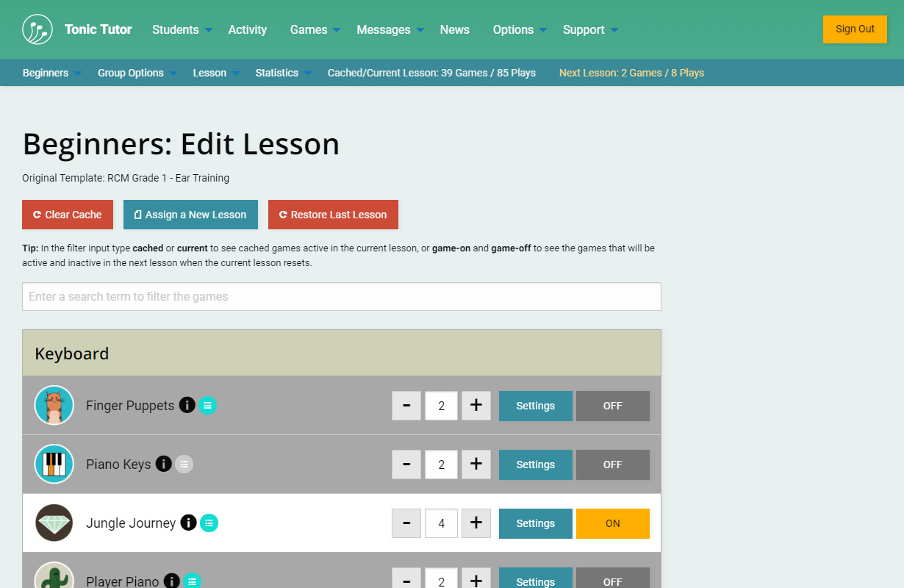Enable the Piano Keys OFF toggle
This screenshot has height=588, width=904.
612,465
